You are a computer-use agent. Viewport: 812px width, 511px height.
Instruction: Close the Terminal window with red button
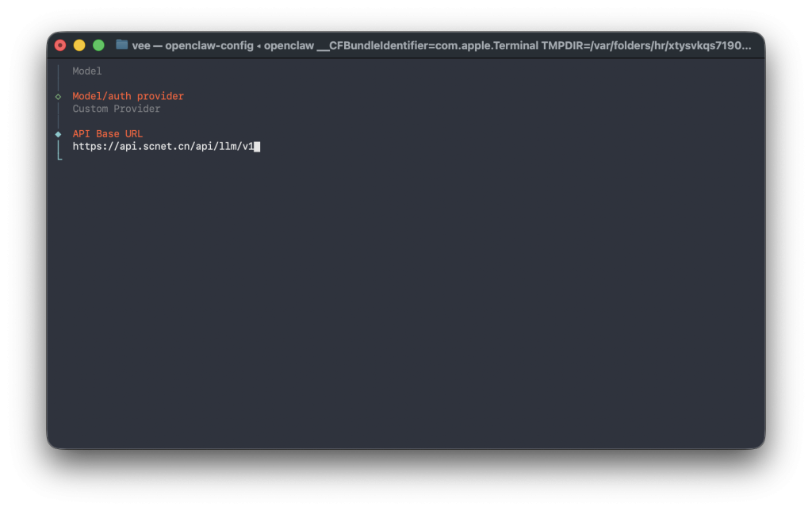60,45
